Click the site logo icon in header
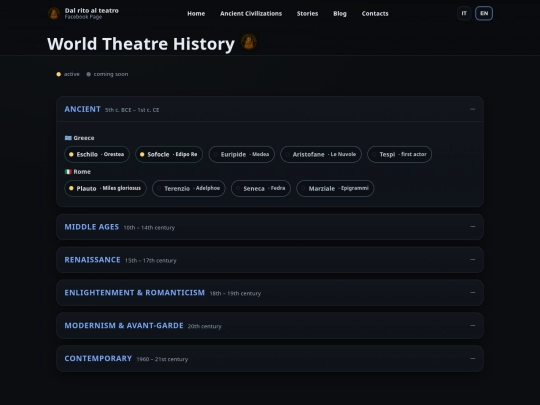Image resolution: width=540 pixels, height=405 pixels. point(54,13)
